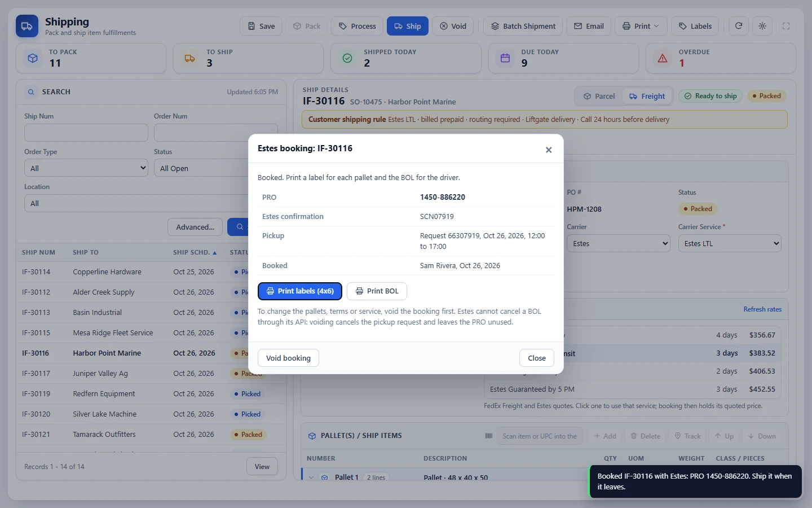Click the Print BOL button
Viewport: 812px width, 508px height.
(x=377, y=291)
